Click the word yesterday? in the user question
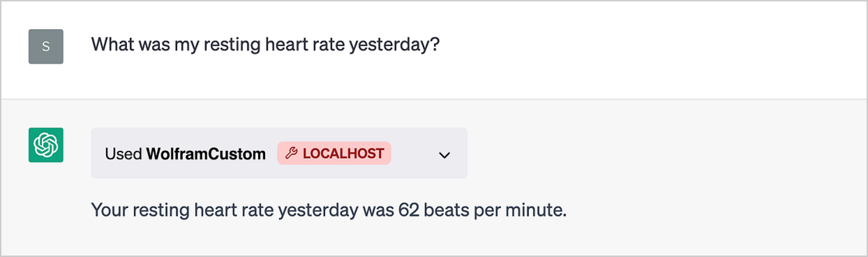 (x=394, y=45)
